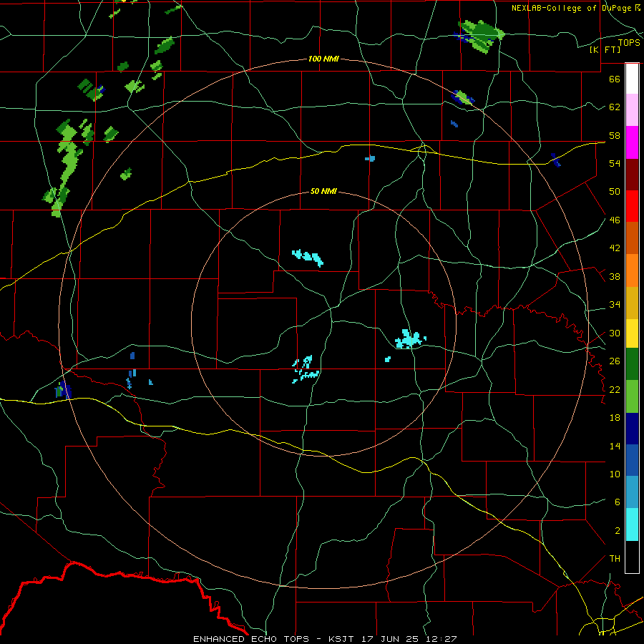Image resolution: width=644 pixels, height=644 pixels.
Task: Click the "38" scale label
Action: [615, 277]
